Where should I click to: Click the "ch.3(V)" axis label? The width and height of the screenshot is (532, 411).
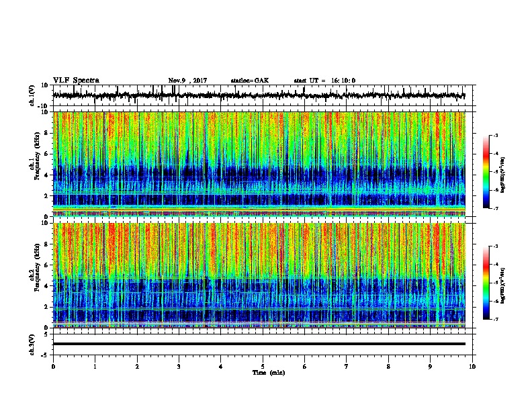tap(32, 345)
